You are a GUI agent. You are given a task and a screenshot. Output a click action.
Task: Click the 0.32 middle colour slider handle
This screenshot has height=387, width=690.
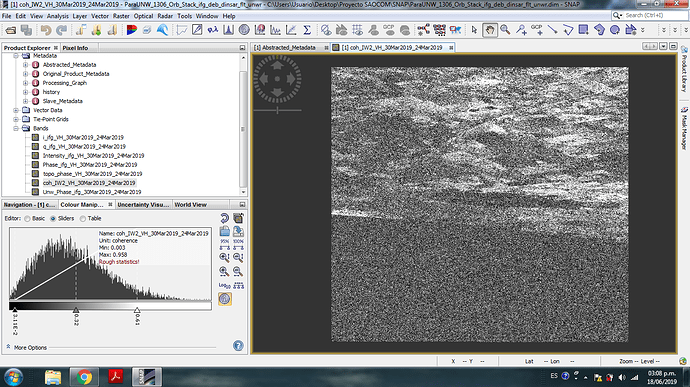coord(76,310)
